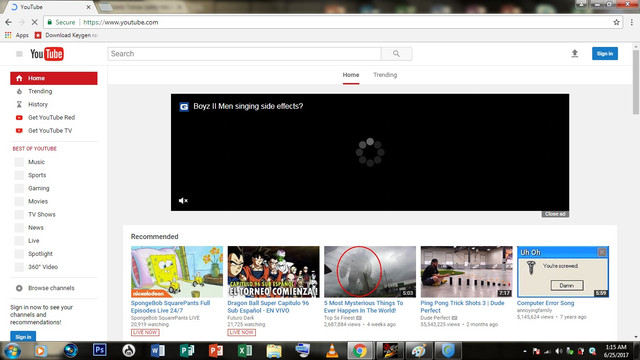Open Computer Error Song title link
Screen dimensions: 640x360
[545, 303]
